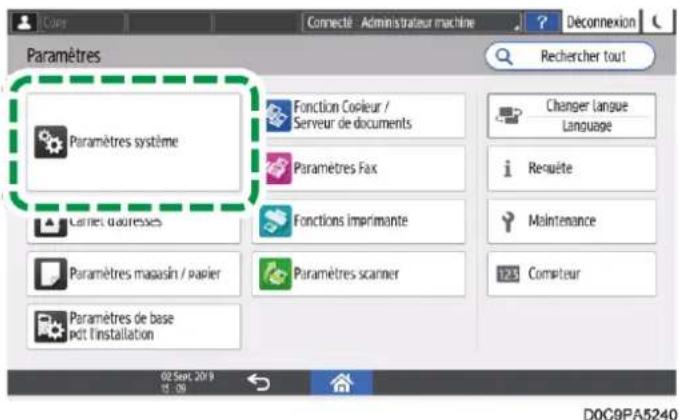Image resolution: width=679 pixels, height=420 pixels.
Task: Click the 123 counter icon
Action: click(x=508, y=274)
